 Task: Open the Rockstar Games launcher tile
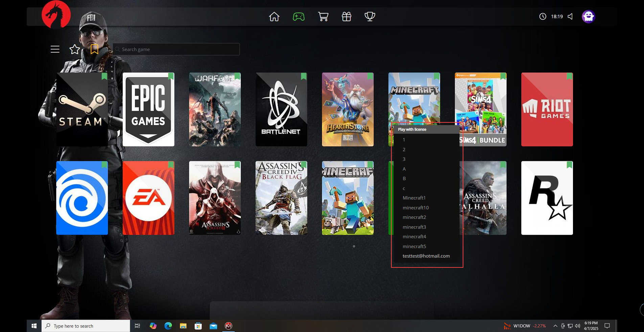pos(547,198)
